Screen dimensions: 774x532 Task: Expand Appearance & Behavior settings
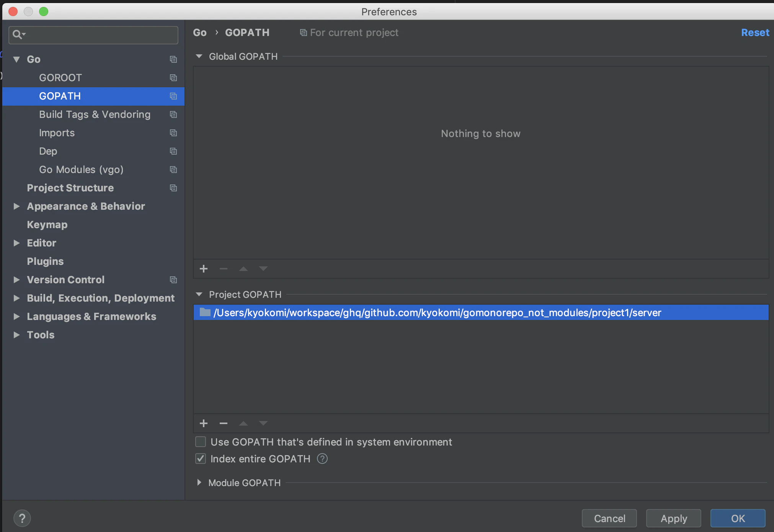click(x=16, y=206)
